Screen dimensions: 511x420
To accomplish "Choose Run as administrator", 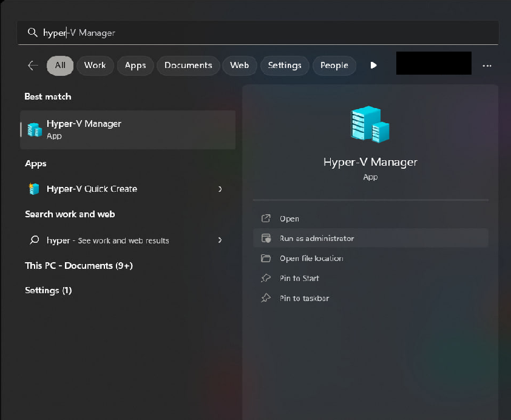I will 371,238.
